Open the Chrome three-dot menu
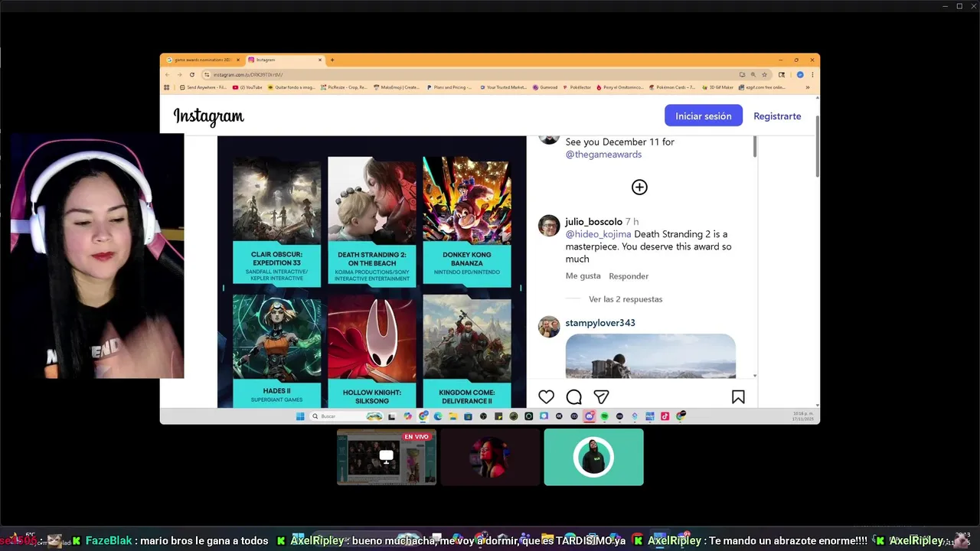Screen dimensions: 980x551 click(812, 74)
